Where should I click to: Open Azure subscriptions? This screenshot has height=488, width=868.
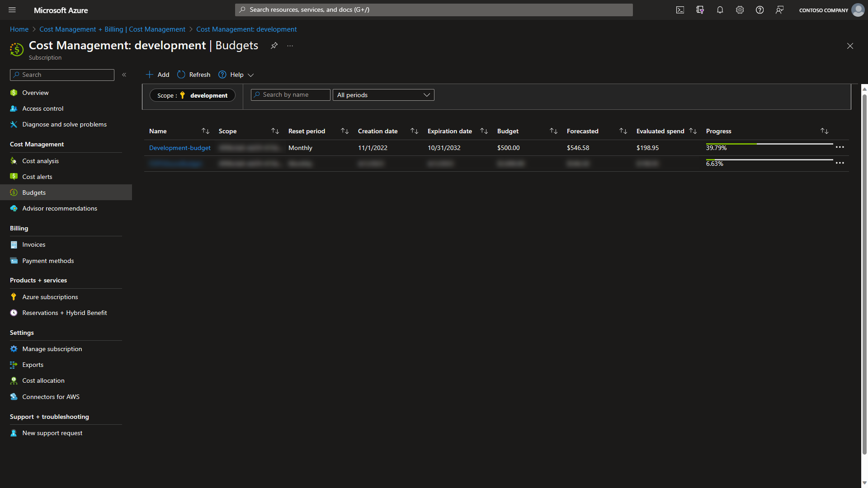[x=50, y=297]
